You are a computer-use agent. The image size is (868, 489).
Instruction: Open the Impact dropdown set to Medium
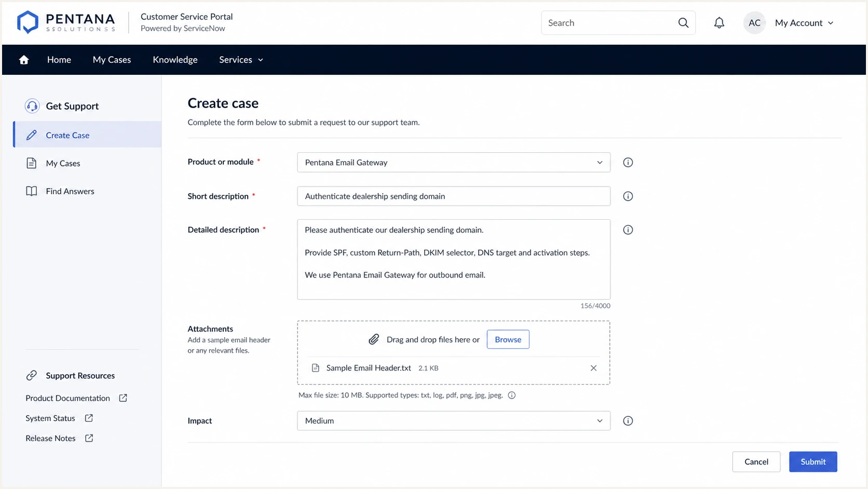click(454, 421)
